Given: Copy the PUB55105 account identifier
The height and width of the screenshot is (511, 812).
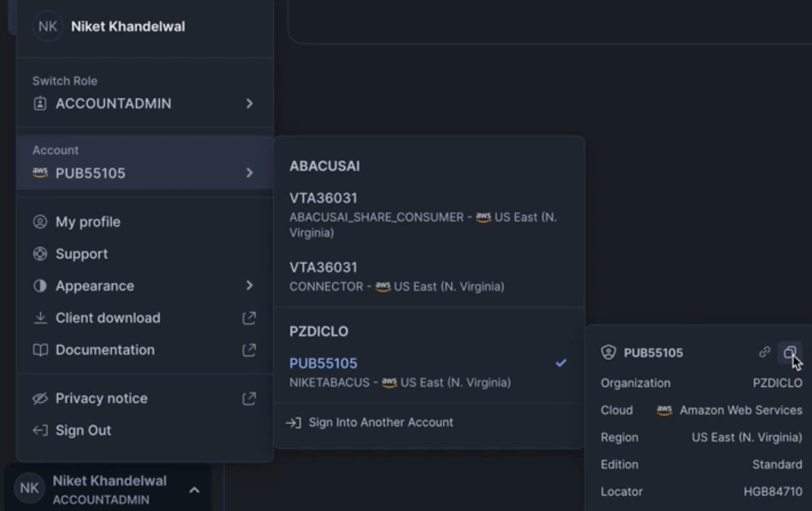Looking at the screenshot, I should tap(790, 353).
